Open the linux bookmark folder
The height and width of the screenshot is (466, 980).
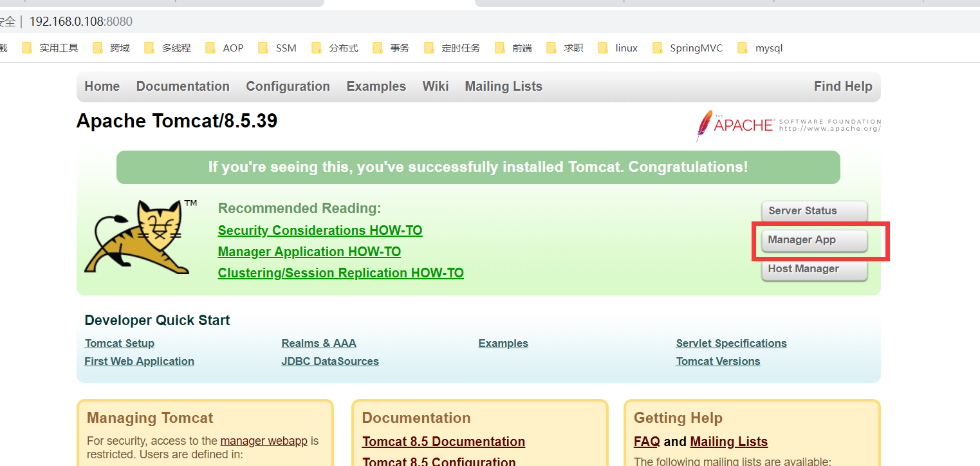point(618,48)
